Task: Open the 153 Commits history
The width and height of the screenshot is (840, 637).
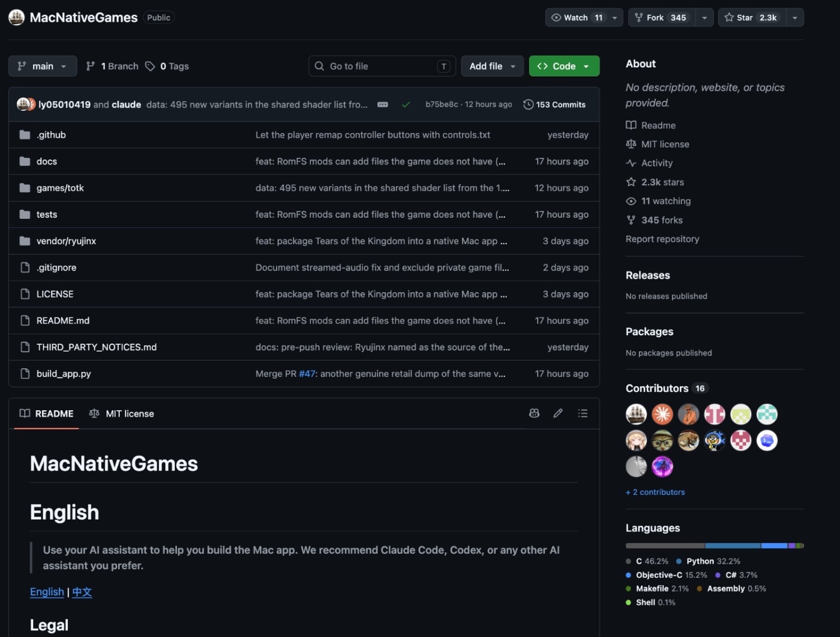Action: (x=554, y=105)
